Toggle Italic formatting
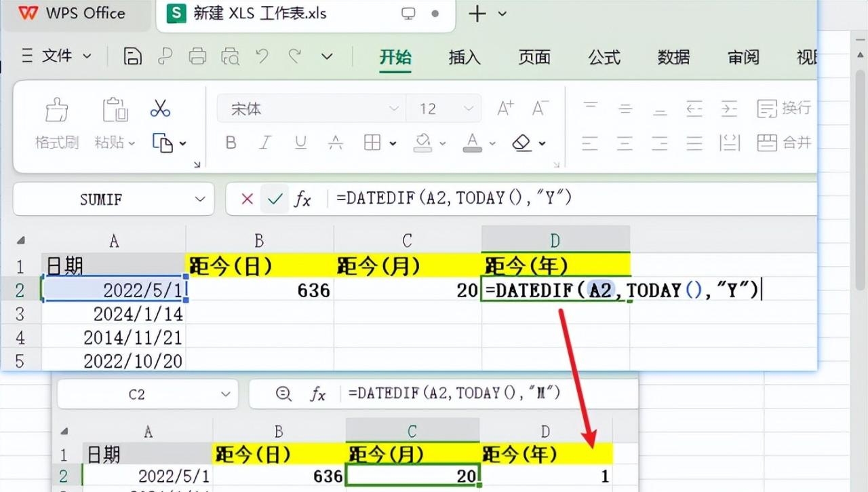 [x=266, y=143]
